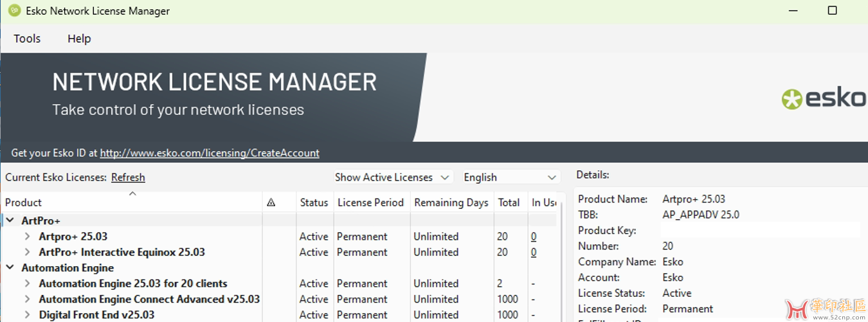Expand Automation Engine 25.03 for 20 clients
The width and height of the screenshot is (868, 322).
(27, 283)
